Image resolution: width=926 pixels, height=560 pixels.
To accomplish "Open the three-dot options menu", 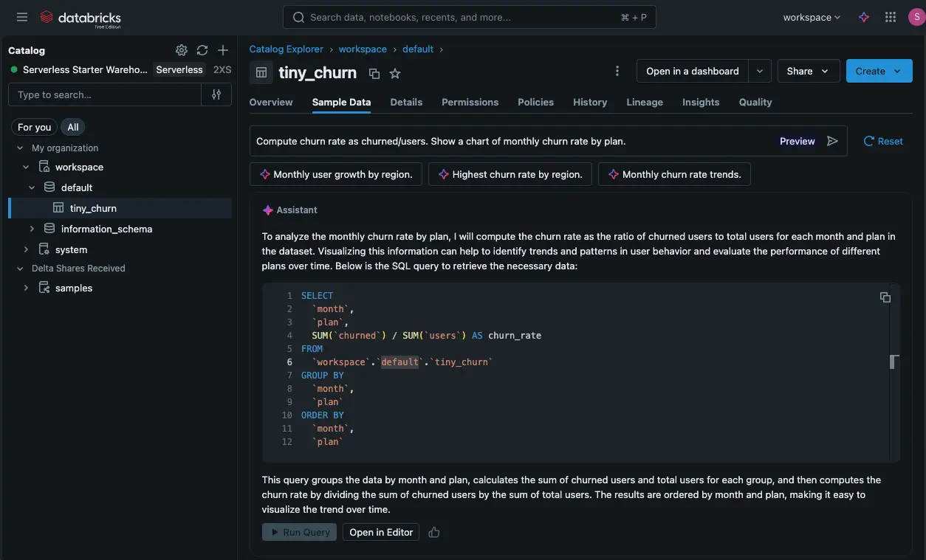I will point(617,70).
